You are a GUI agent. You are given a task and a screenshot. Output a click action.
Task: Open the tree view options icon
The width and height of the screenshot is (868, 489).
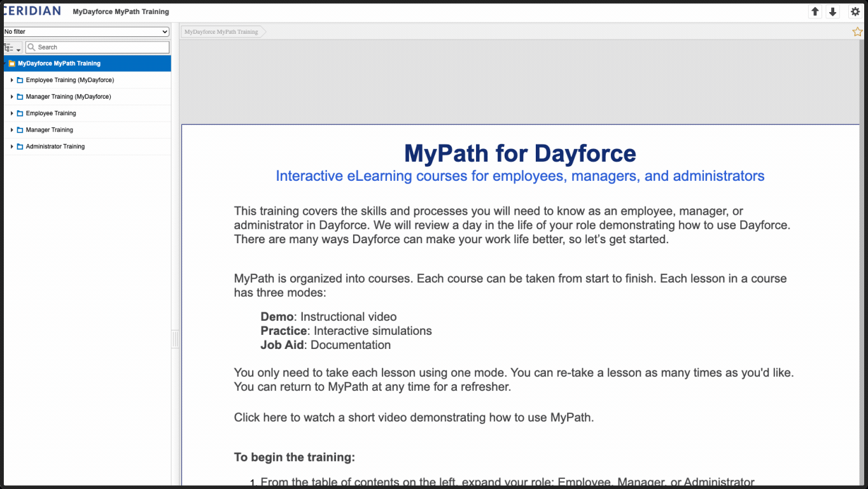[13, 47]
